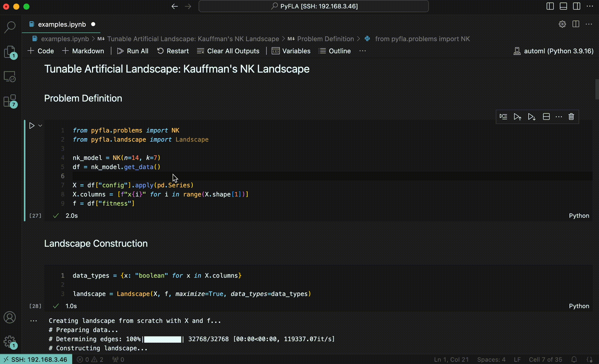This screenshot has height=364, width=599.
Task: Delete the Problem Definition code cell
Action: point(571,117)
